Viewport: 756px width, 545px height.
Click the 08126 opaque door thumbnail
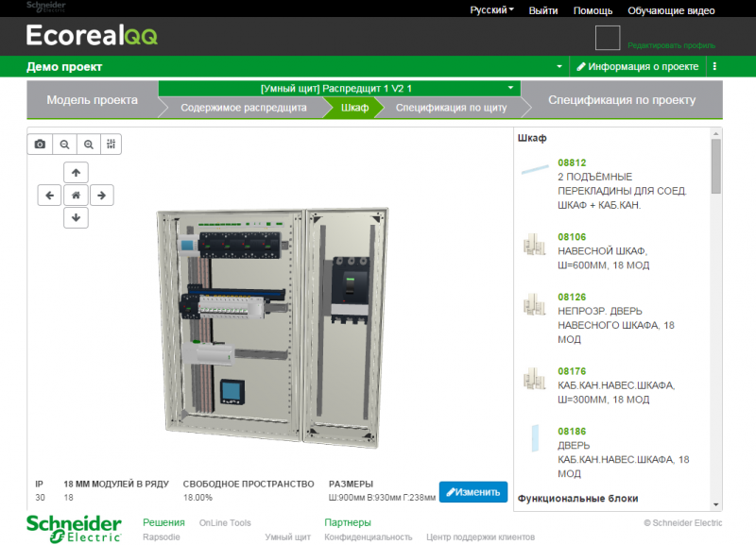(535, 304)
